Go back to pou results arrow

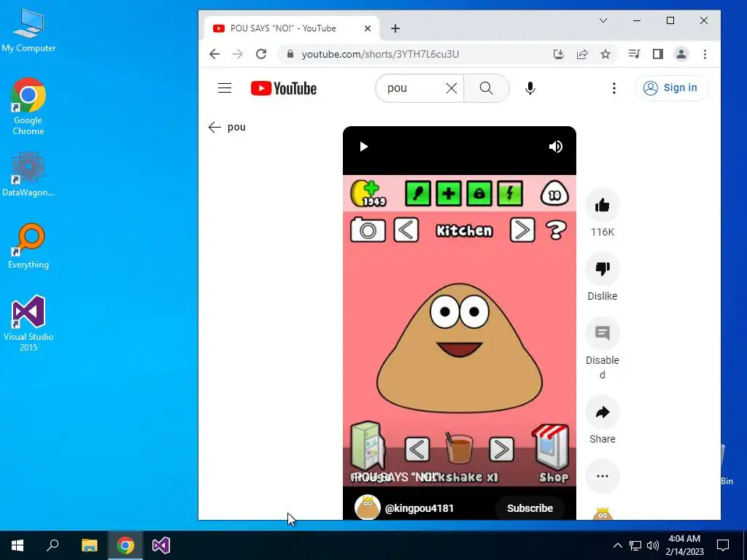click(x=214, y=127)
